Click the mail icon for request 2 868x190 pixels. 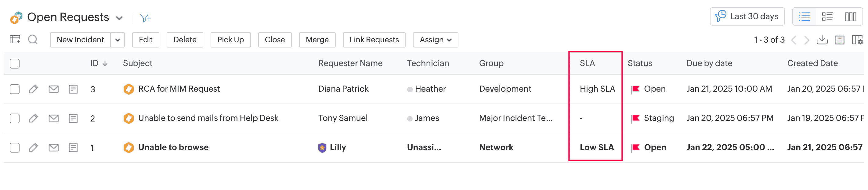pyautogui.click(x=54, y=118)
